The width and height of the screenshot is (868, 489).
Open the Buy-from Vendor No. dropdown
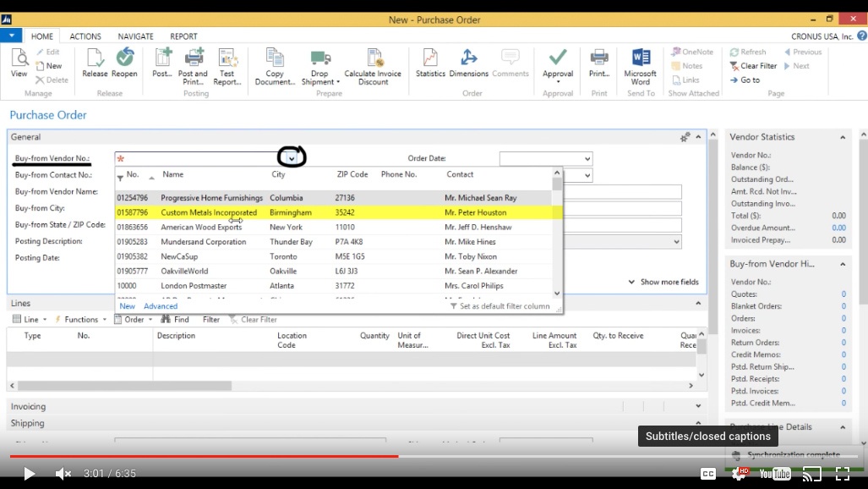[x=292, y=158]
